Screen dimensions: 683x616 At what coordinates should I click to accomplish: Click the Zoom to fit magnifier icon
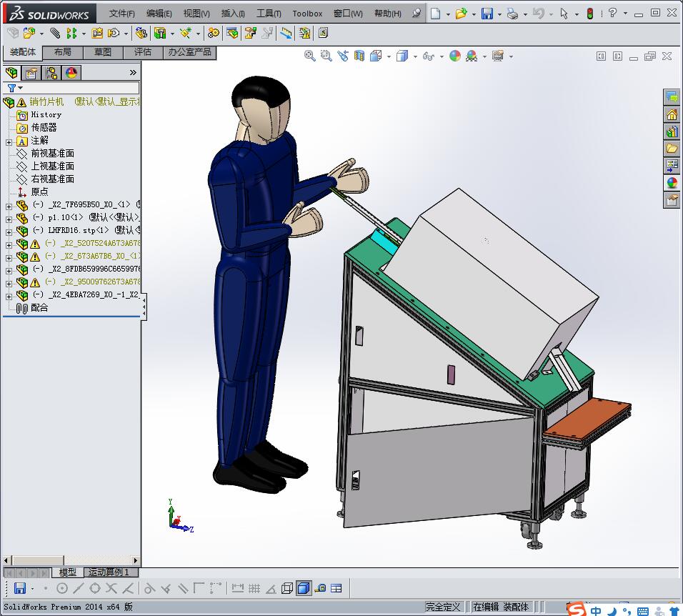point(309,56)
